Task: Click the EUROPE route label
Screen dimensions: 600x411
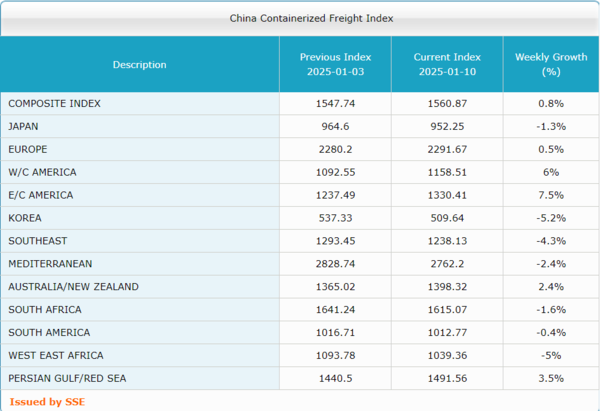Action: click(27, 149)
